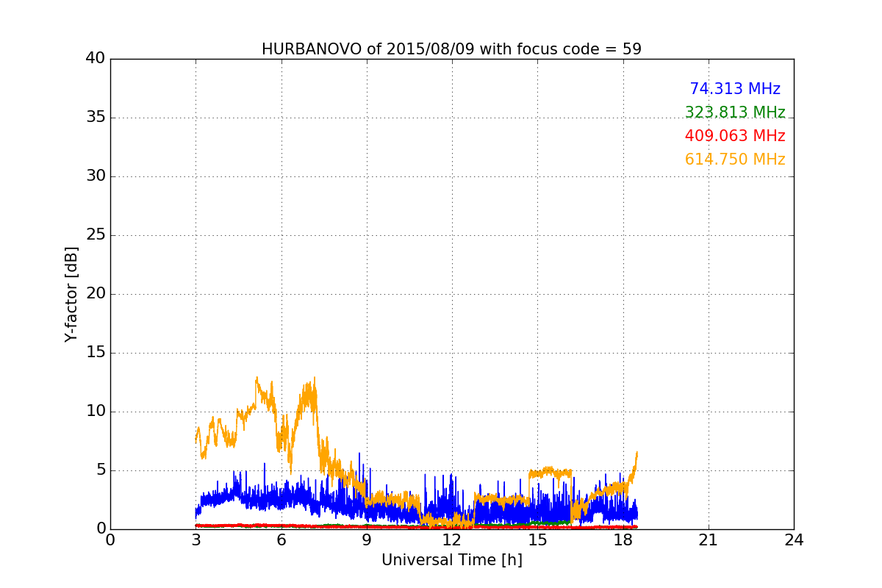The image size is (882, 588).
Task: Click the x-axis tick label 6
Action: point(281,540)
